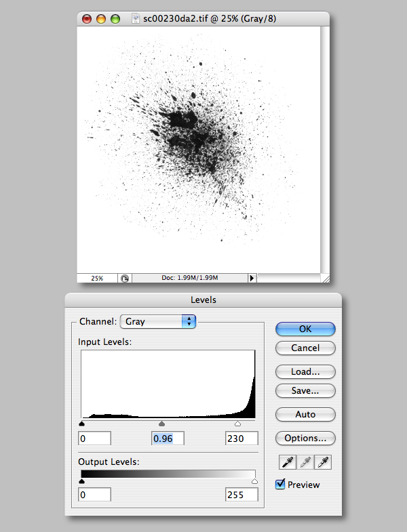The image size is (407, 532).
Task: Click the sc00230da2.tif window title
Action: point(210,19)
